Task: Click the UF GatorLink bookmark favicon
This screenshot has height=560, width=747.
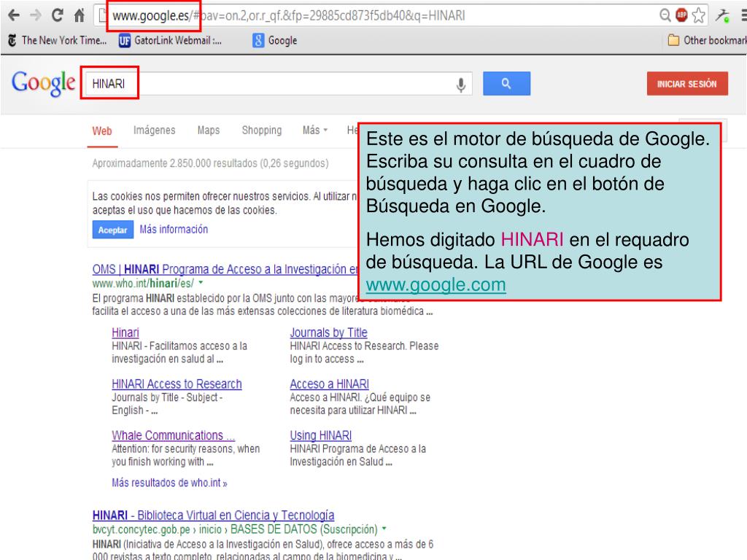Action: [x=124, y=41]
